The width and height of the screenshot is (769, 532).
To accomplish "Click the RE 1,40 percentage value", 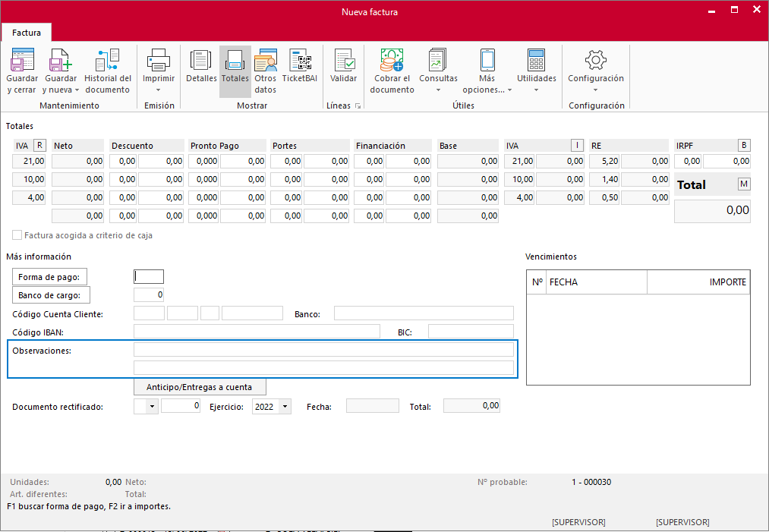I will click(x=604, y=179).
